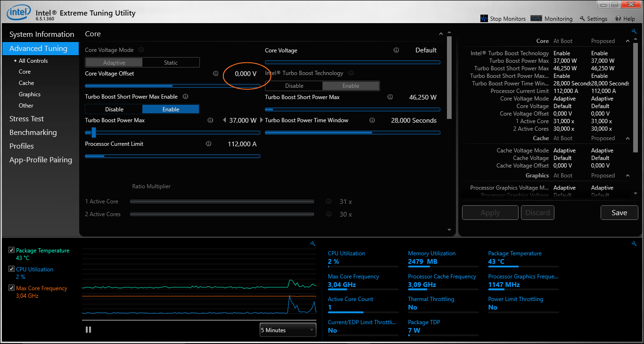Image resolution: width=644 pixels, height=344 pixels.
Task: Pause the monitoring graph
Action: [x=88, y=330]
